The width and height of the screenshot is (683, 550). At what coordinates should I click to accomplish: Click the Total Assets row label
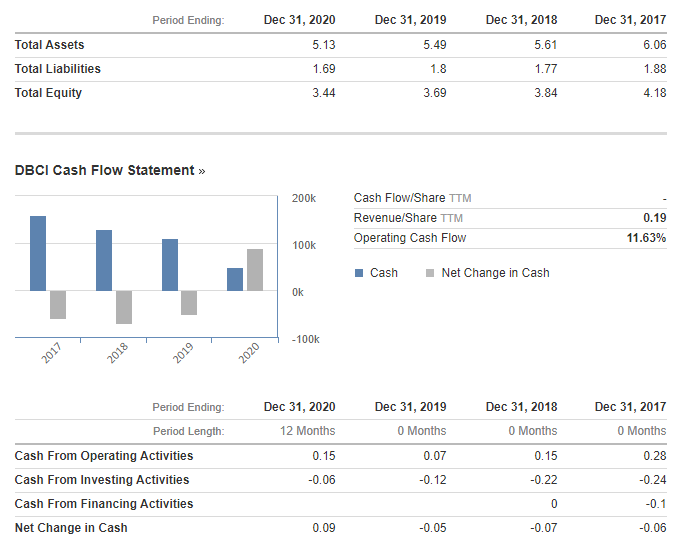pyautogui.click(x=49, y=45)
